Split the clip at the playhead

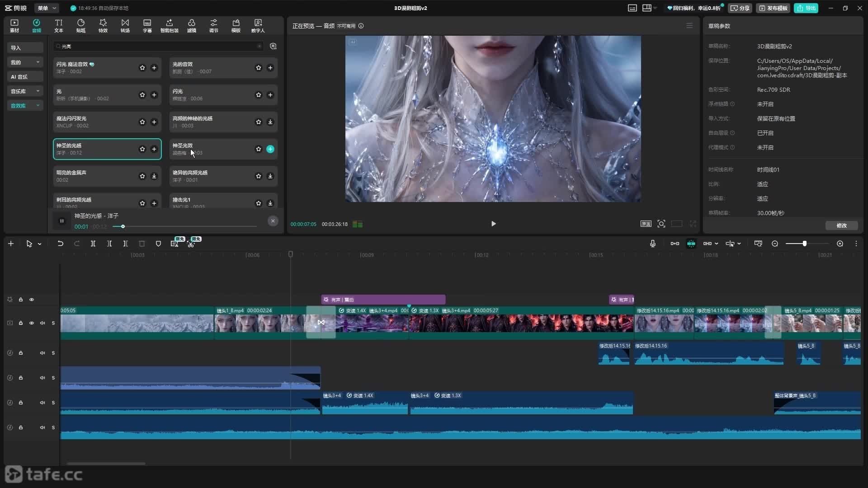click(93, 244)
